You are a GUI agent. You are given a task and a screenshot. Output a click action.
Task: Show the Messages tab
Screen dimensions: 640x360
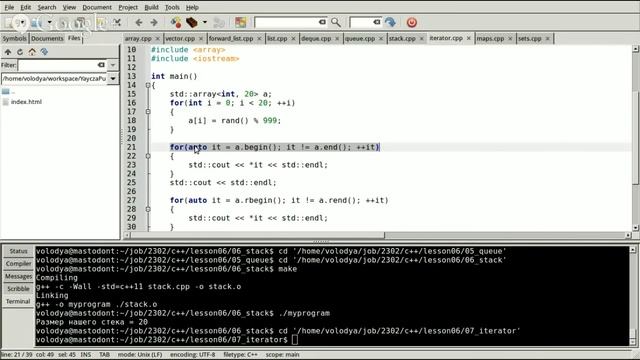(18, 276)
